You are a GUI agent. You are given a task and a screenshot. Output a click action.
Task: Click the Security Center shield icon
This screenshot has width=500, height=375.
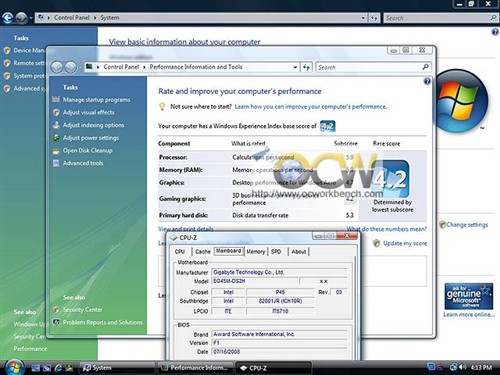pyautogui.click(x=56, y=310)
